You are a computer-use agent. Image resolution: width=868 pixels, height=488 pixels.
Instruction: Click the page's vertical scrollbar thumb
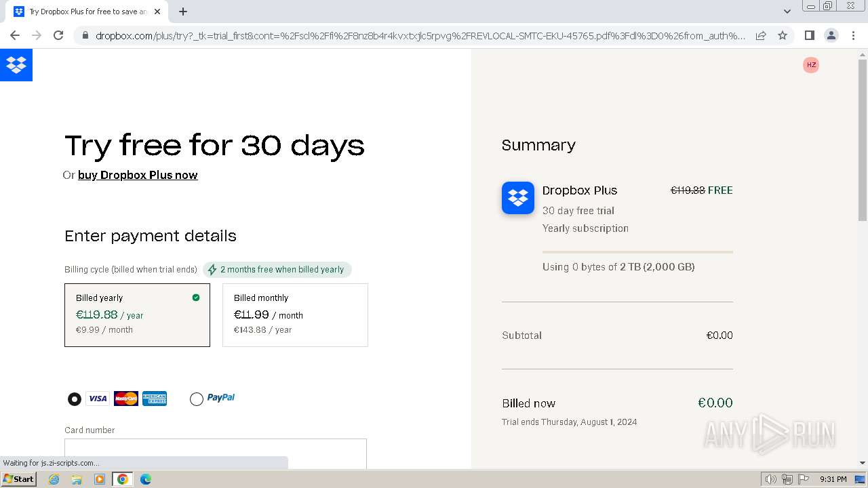coord(863,140)
